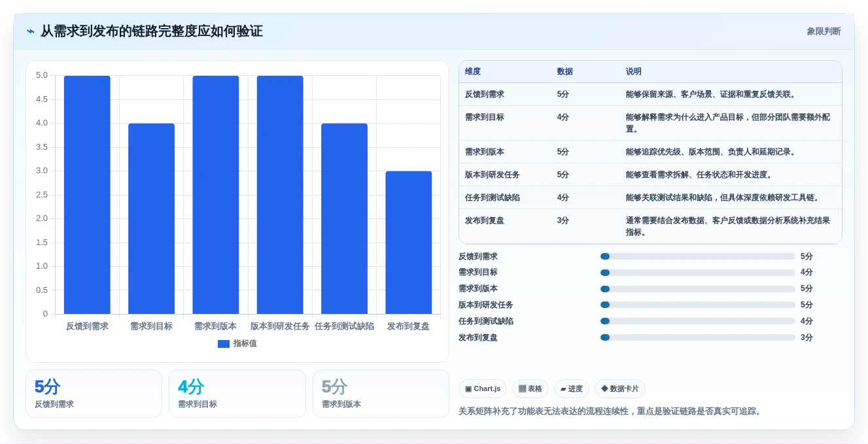The width and height of the screenshot is (868, 444).
Task: Open the 5分 需求到版本 data card
Action: 381,394
